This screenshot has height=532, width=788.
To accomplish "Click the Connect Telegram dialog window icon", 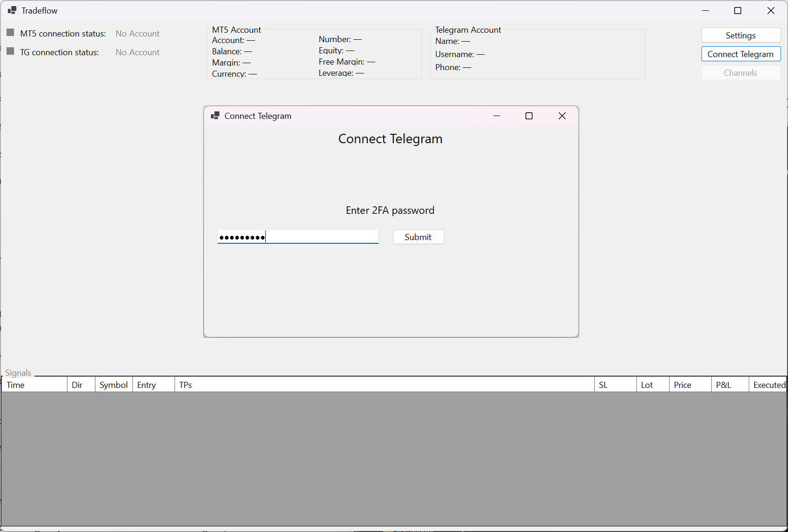I will pyautogui.click(x=215, y=116).
